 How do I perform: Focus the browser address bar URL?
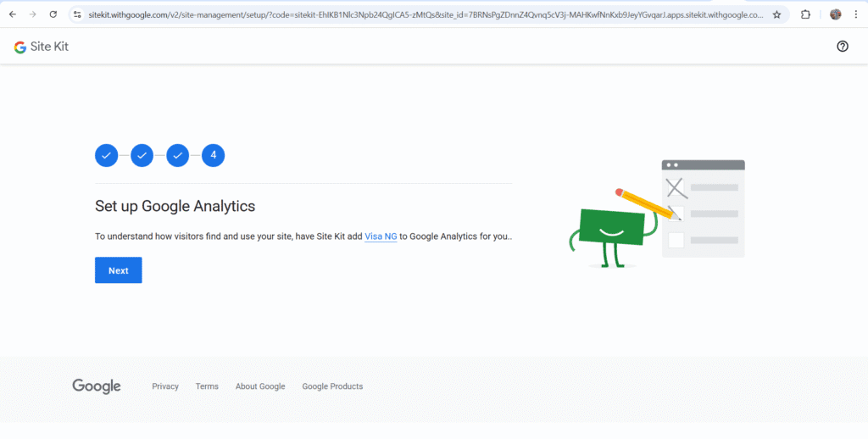(x=426, y=15)
